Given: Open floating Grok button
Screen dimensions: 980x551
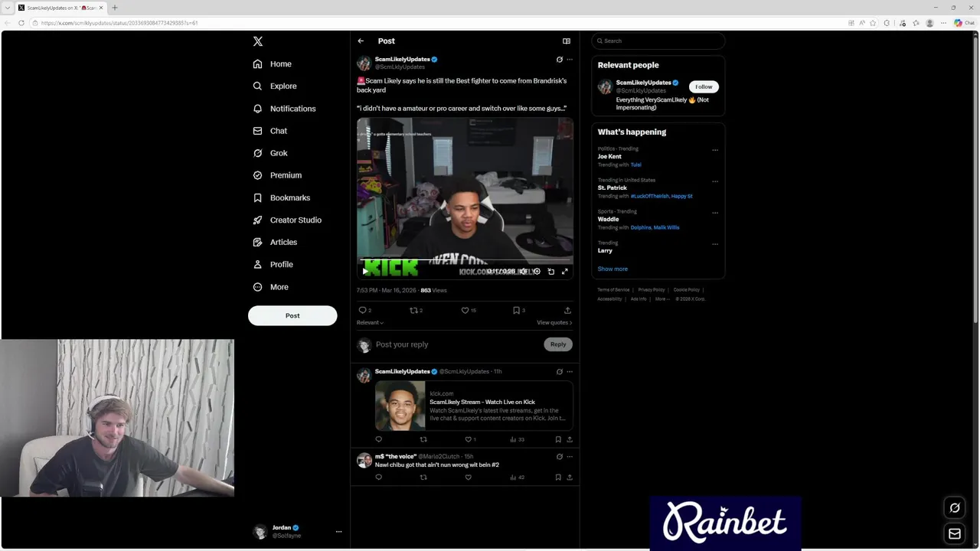Looking at the screenshot, I should [955, 508].
